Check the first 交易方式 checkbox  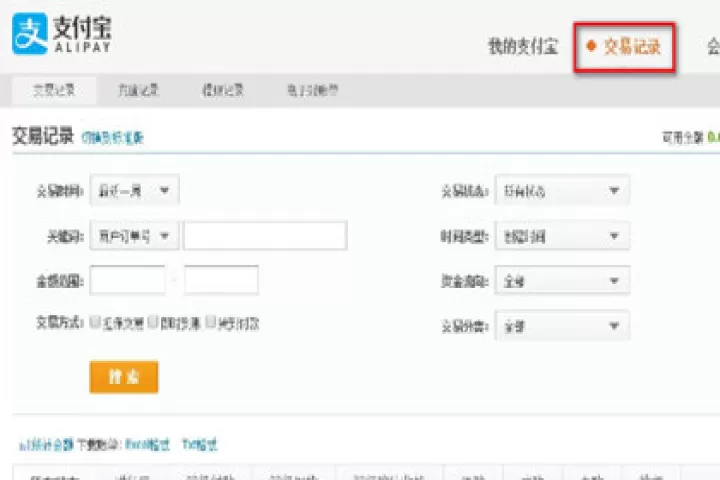click(x=95, y=322)
